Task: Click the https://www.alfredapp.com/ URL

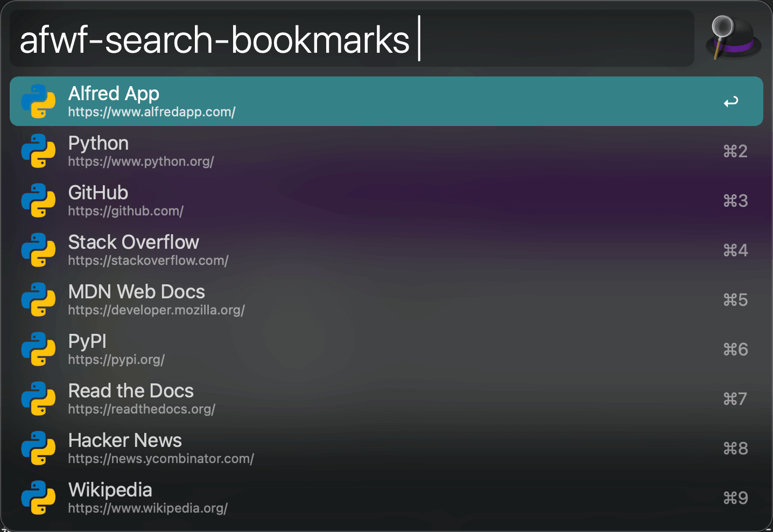Action: pos(152,112)
